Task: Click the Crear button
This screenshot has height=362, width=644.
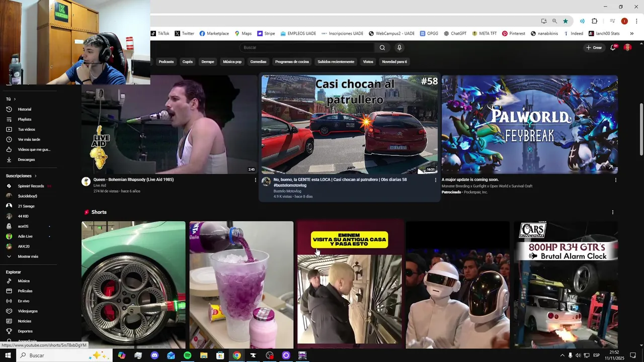Action: [x=594, y=48]
